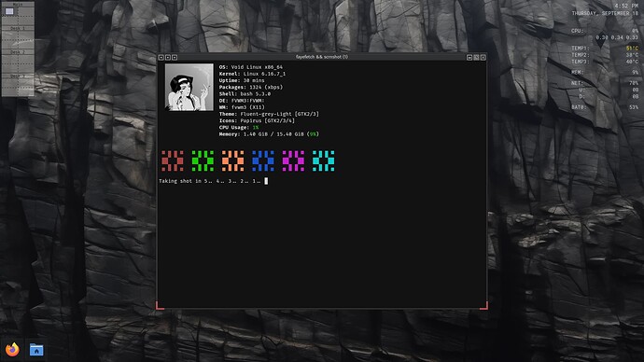
Task: Click the 'THURSDAY, SEPTEMBER 18' date
Action: point(605,14)
